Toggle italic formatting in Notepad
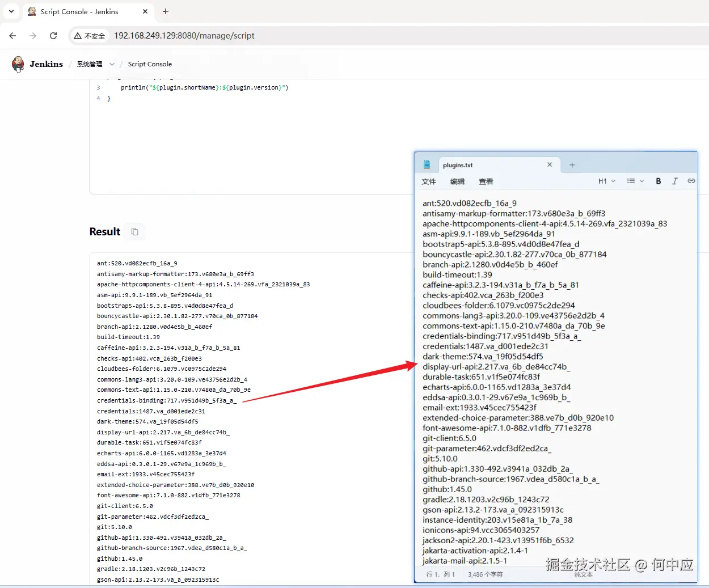The width and height of the screenshot is (709, 588). click(x=675, y=181)
